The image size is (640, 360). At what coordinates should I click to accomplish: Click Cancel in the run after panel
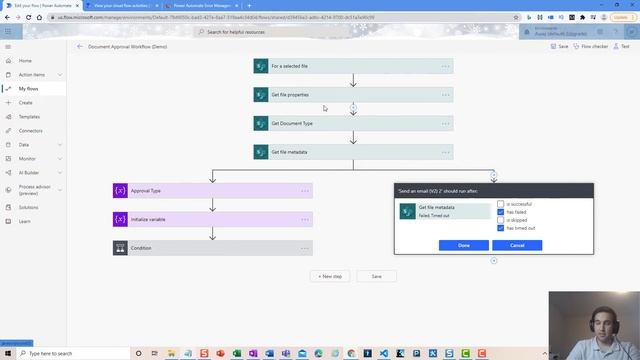[517, 245]
